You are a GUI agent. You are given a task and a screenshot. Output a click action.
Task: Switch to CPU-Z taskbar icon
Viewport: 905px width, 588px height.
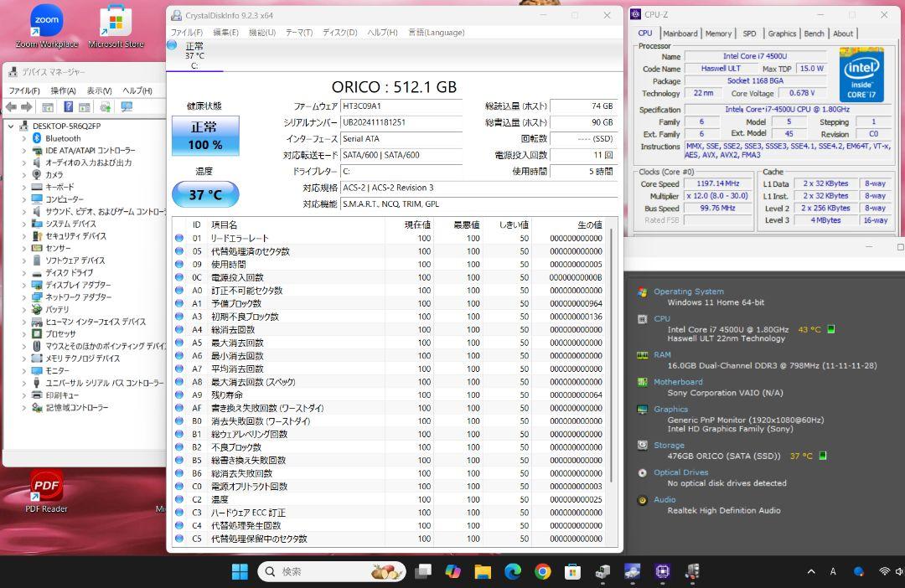pyautogui.click(x=663, y=571)
